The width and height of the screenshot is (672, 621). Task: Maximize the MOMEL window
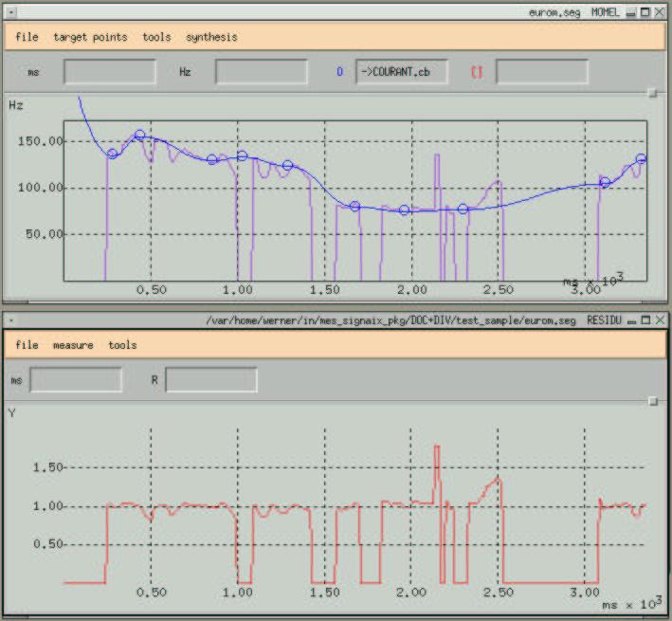tap(645, 12)
